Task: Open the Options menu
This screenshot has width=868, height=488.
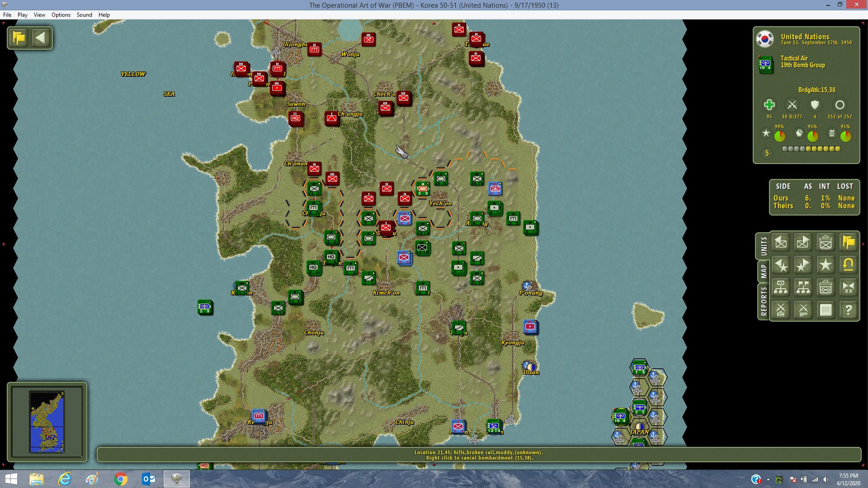Action: pos(61,15)
